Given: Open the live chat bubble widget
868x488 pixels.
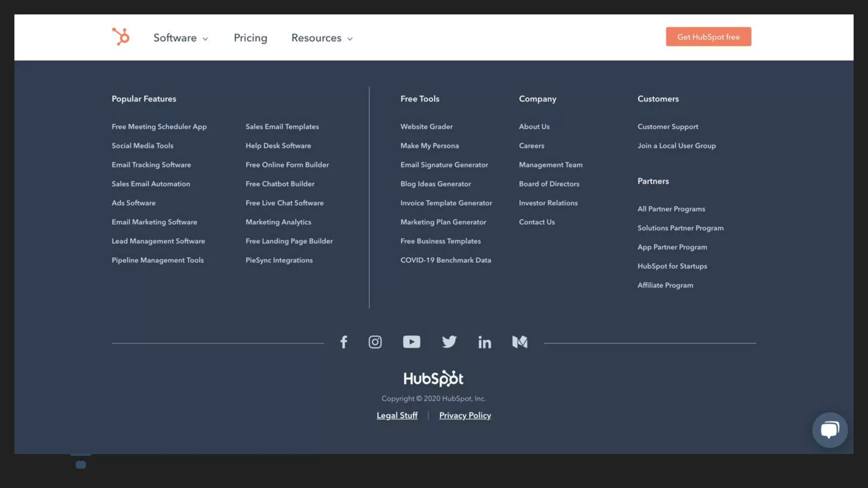Looking at the screenshot, I should tap(829, 430).
